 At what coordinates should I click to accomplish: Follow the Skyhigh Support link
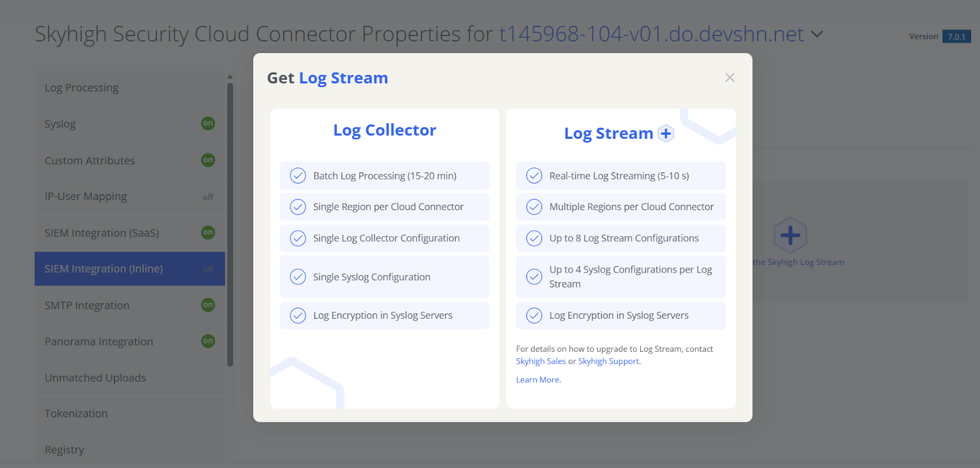[x=608, y=361]
